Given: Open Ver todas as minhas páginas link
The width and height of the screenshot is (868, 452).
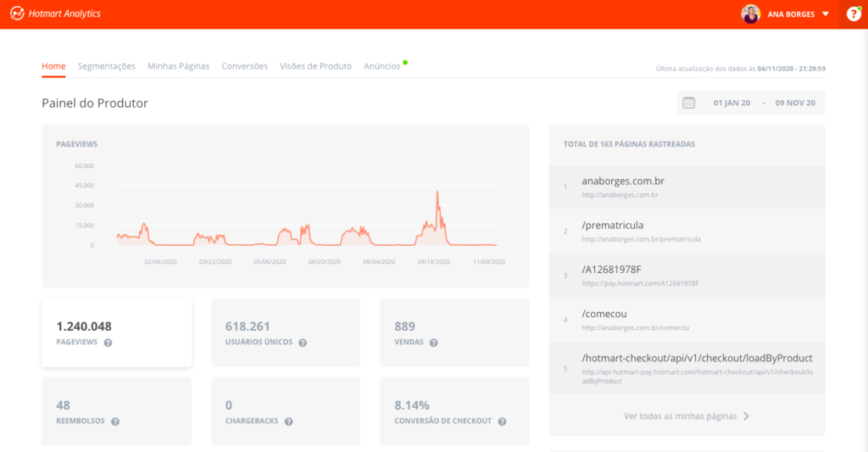Looking at the screenshot, I should pos(681,416).
